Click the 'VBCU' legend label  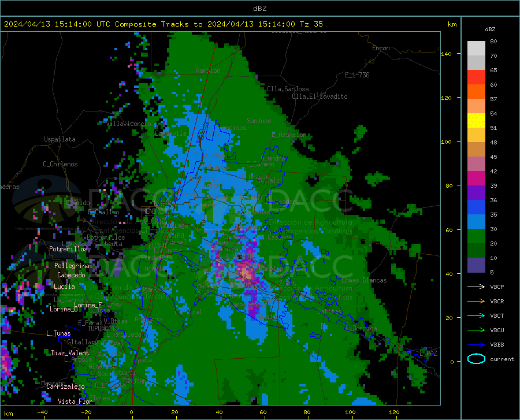pyautogui.click(x=497, y=330)
